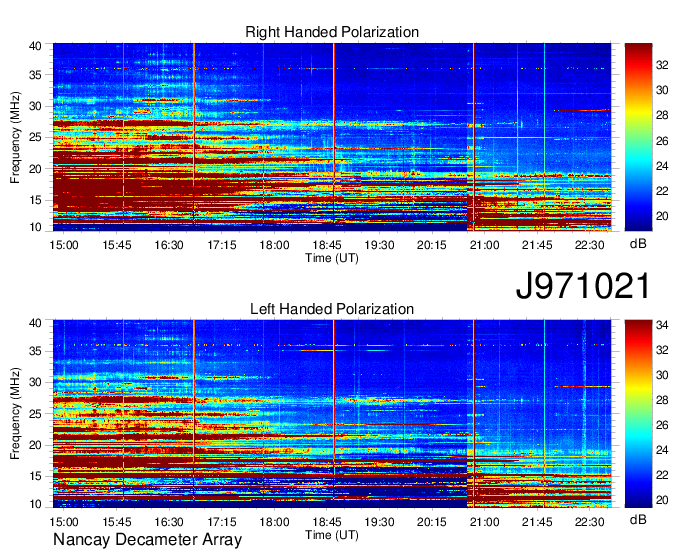Click the 'dB' label under lower color bar

point(638,519)
